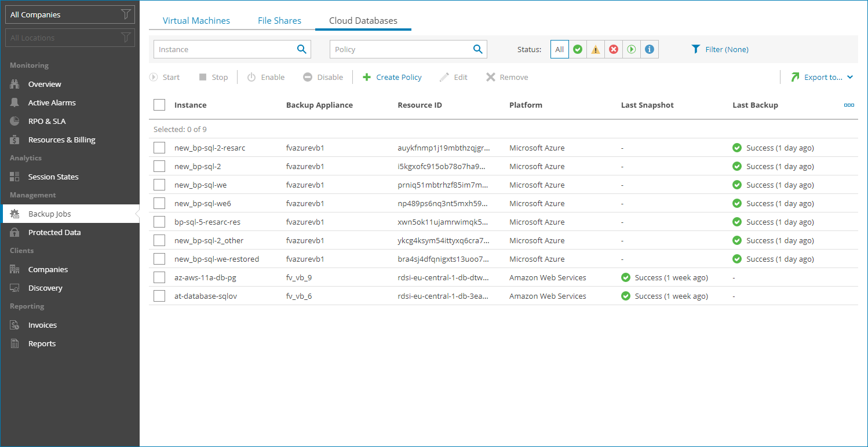Select the az-aws-11a-db-pg row checkbox
Viewport: 868px width, 447px height.
pos(159,277)
